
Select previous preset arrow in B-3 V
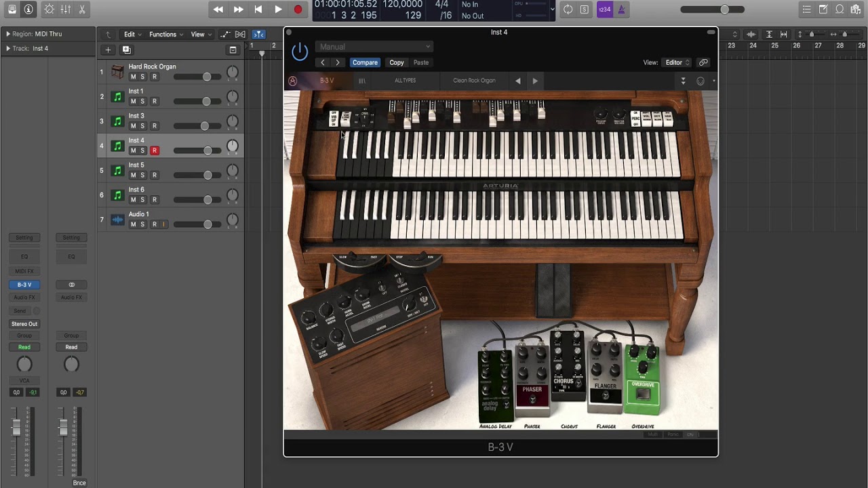coord(518,81)
